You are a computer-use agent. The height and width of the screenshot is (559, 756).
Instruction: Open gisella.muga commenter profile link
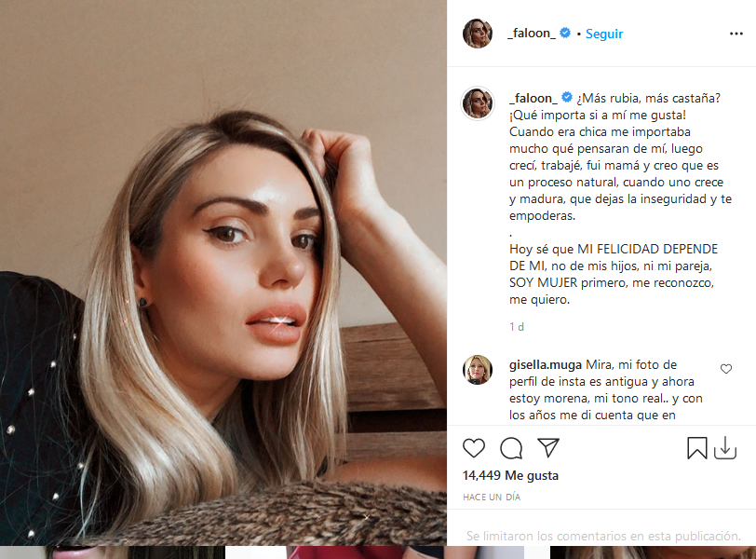pos(546,364)
